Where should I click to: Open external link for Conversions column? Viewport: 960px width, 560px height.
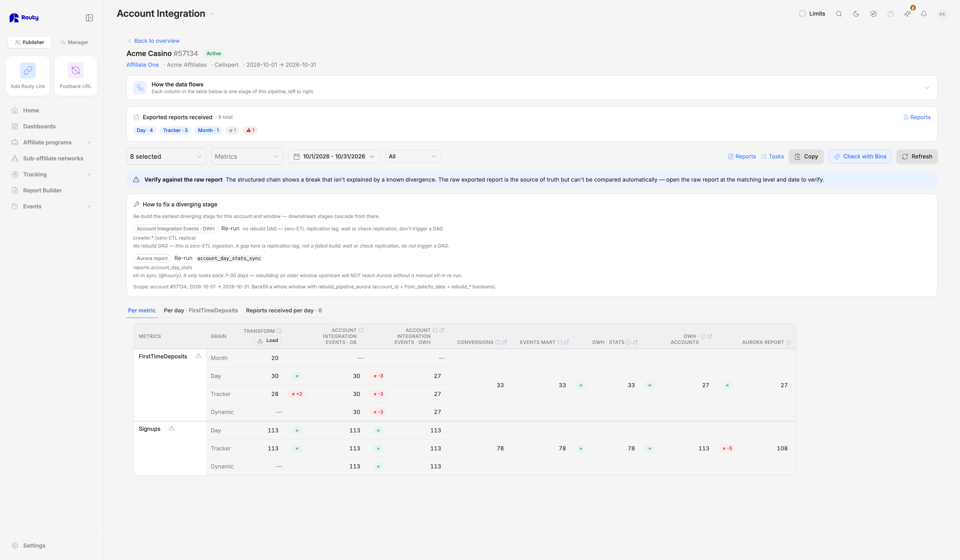coord(504,342)
